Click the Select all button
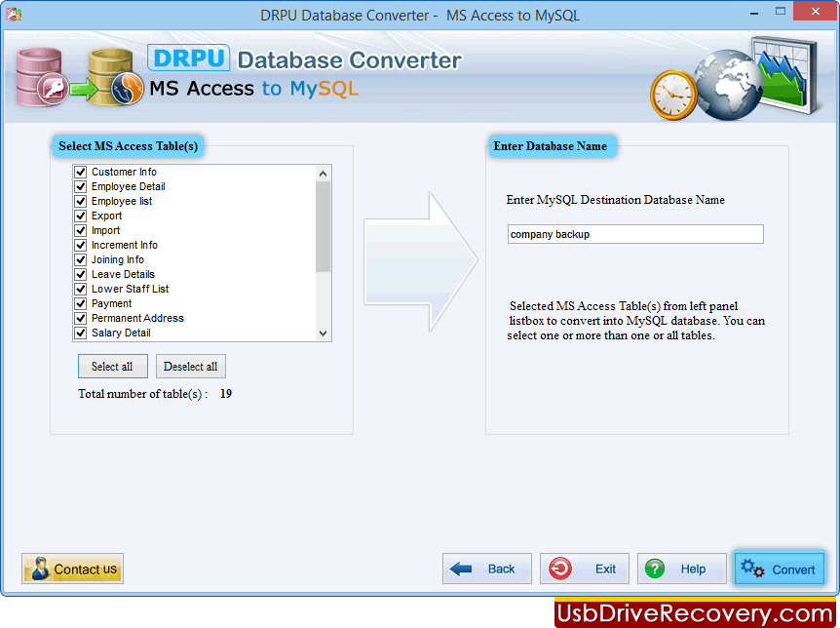This screenshot has height=628, width=840. coord(112,367)
